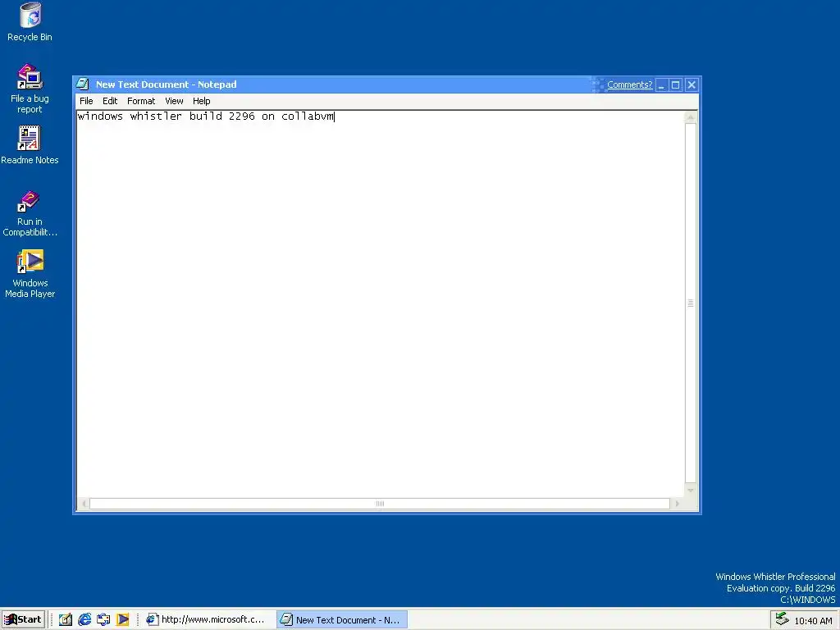Click the Notepad title bar text

tap(166, 84)
